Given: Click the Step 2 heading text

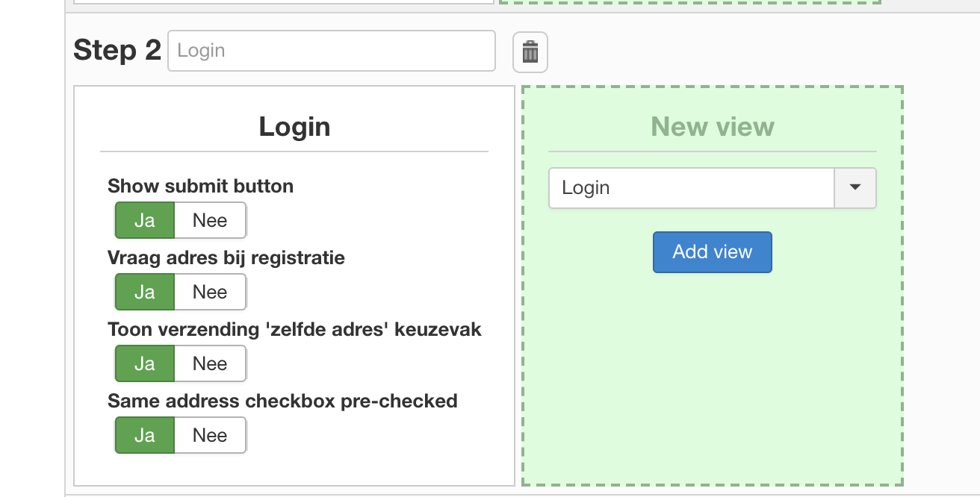Looking at the screenshot, I should click(x=117, y=51).
